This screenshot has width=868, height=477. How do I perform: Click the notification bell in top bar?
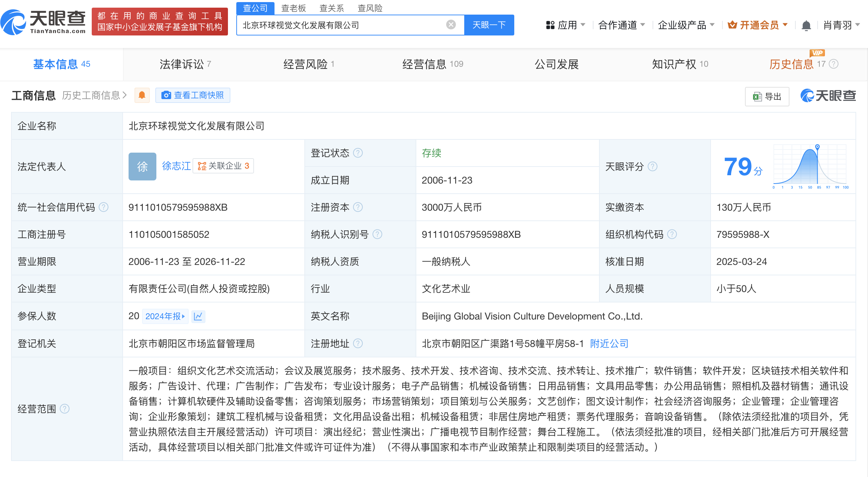pos(806,25)
